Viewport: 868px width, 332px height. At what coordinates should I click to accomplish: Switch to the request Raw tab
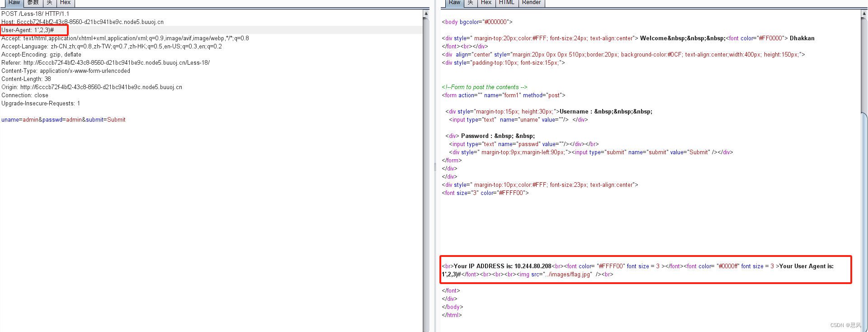tap(14, 3)
